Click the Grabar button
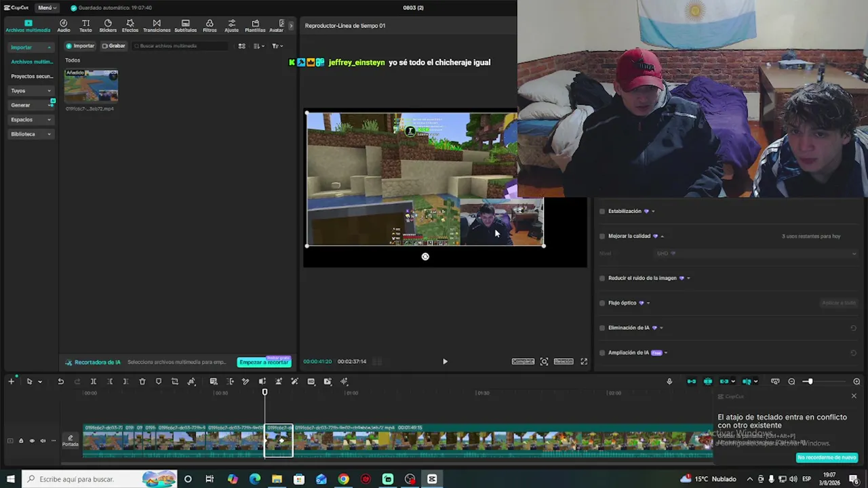Viewport: 868px width, 488px height. pos(113,46)
